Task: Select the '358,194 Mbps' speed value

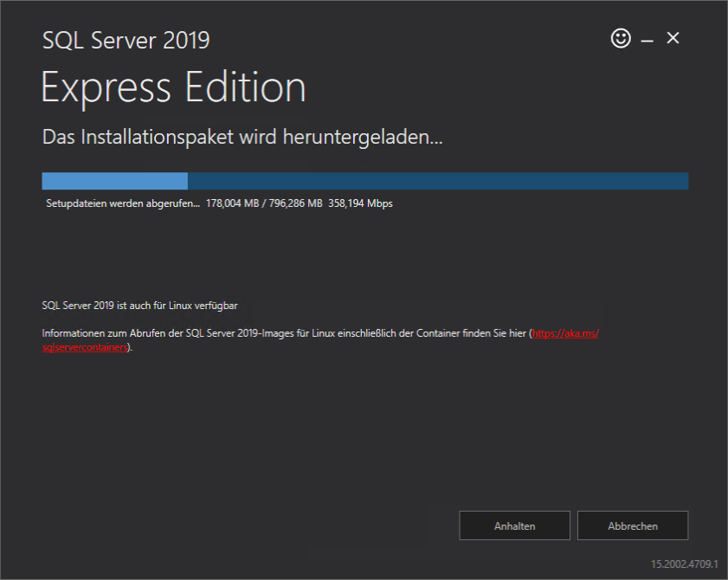Action: [x=360, y=203]
